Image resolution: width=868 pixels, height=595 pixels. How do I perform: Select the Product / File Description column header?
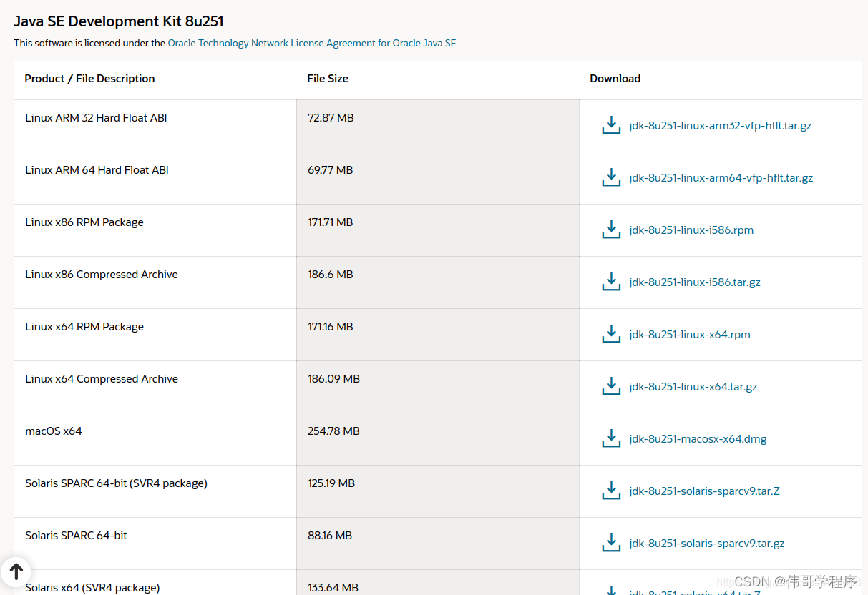89,79
